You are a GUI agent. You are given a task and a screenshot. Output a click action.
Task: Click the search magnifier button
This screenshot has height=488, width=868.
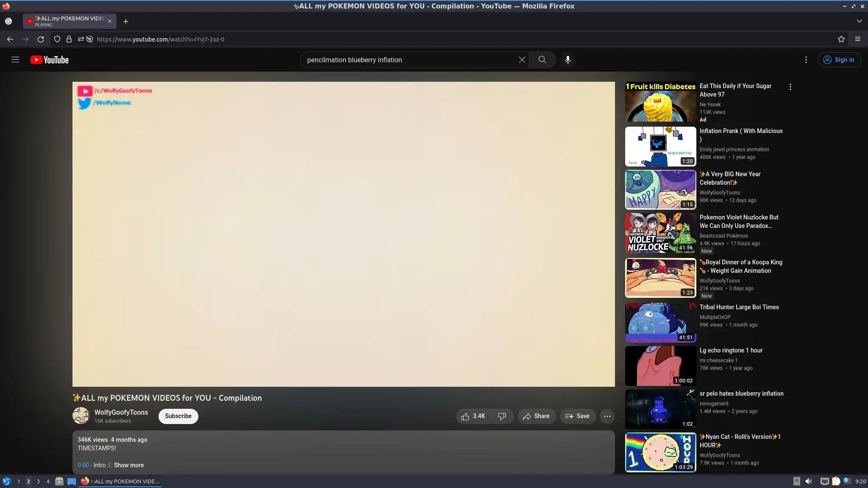pyautogui.click(x=542, y=60)
